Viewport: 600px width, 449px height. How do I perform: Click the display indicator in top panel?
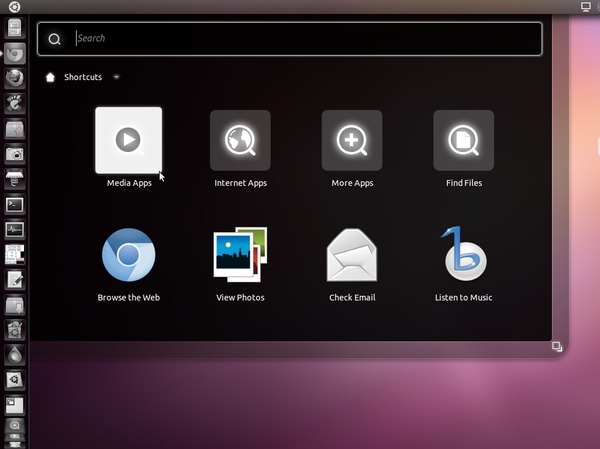click(x=585, y=6)
